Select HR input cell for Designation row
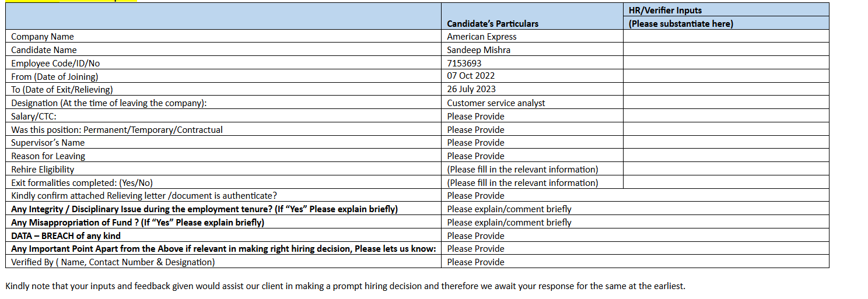Viewport: 868px width, 299px height. (726, 103)
